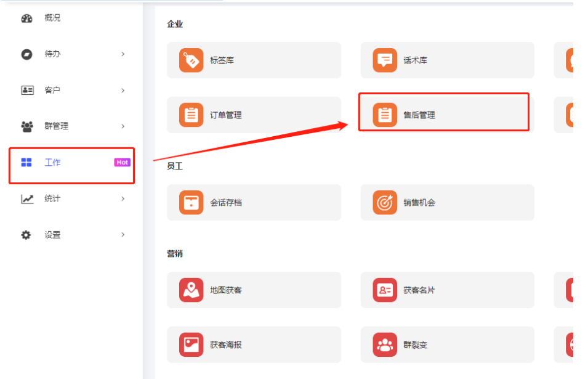Expand the 设置 menu chevron
588x379 pixels.
[x=123, y=235]
